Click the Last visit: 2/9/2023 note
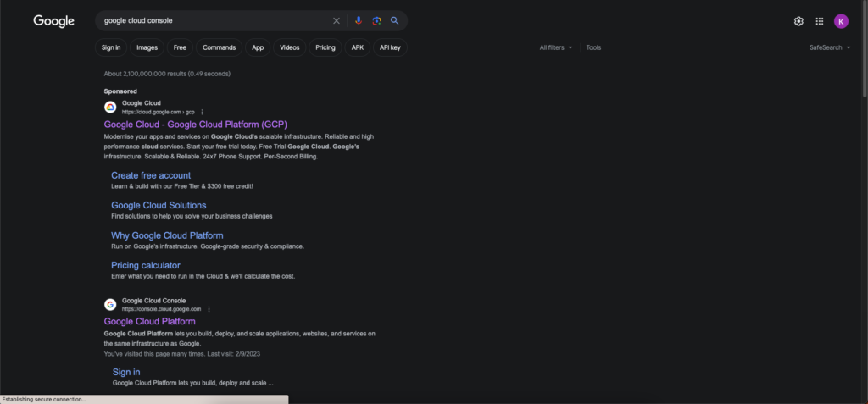The image size is (868, 404). point(234,354)
